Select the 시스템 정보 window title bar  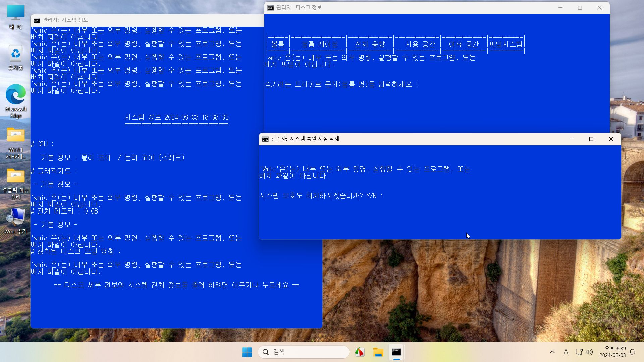point(147,20)
